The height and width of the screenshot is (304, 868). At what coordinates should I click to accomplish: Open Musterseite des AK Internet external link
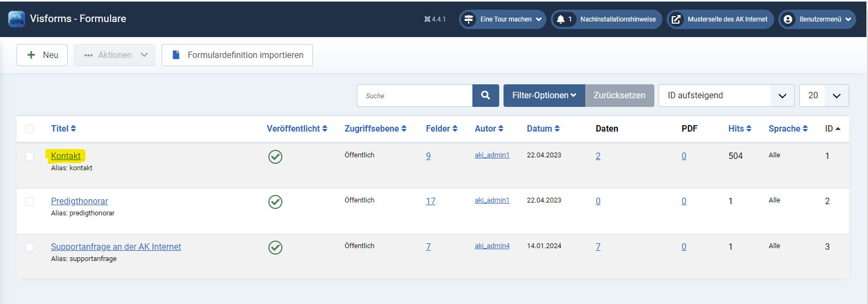(720, 19)
